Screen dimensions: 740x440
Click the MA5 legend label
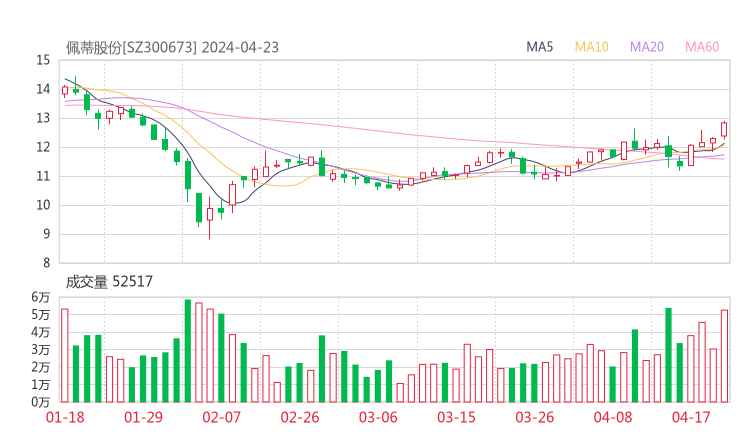tap(539, 47)
